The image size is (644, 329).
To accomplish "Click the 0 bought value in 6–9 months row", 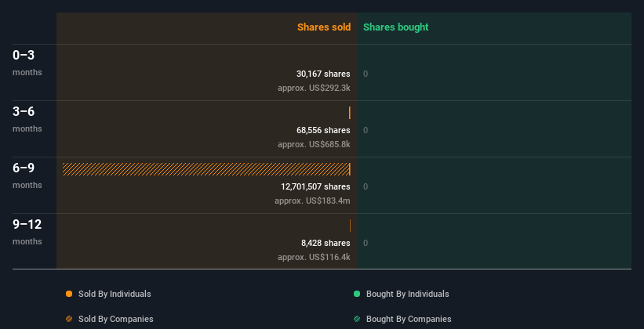I will [366, 186].
